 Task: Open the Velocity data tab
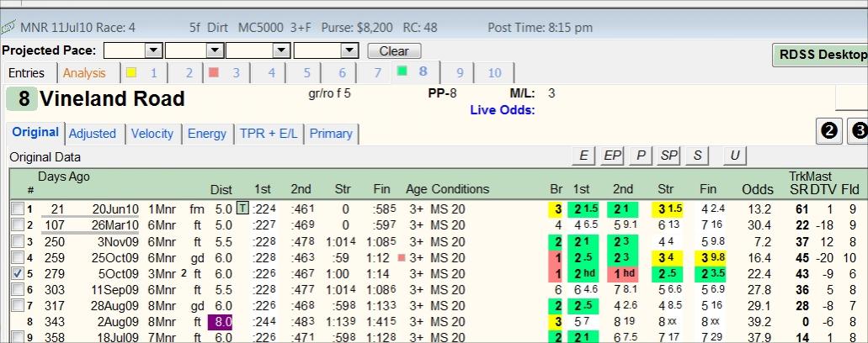[x=152, y=134]
